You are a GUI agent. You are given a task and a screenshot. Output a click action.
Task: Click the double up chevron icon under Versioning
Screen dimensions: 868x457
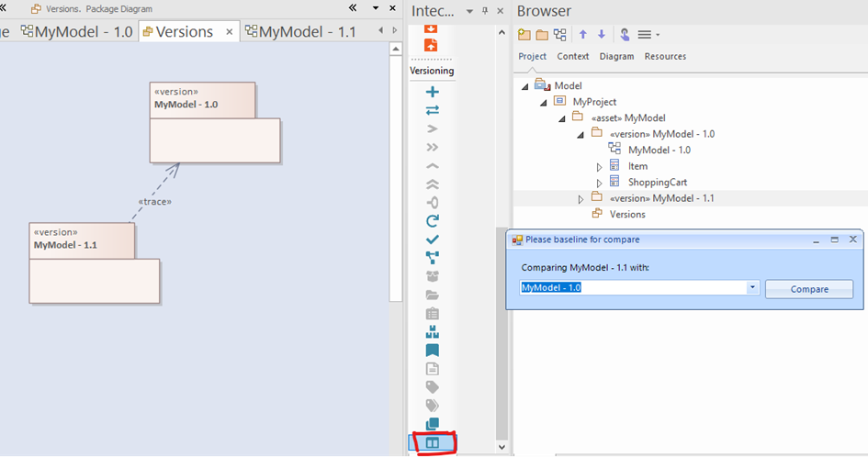(x=433, y=184)
